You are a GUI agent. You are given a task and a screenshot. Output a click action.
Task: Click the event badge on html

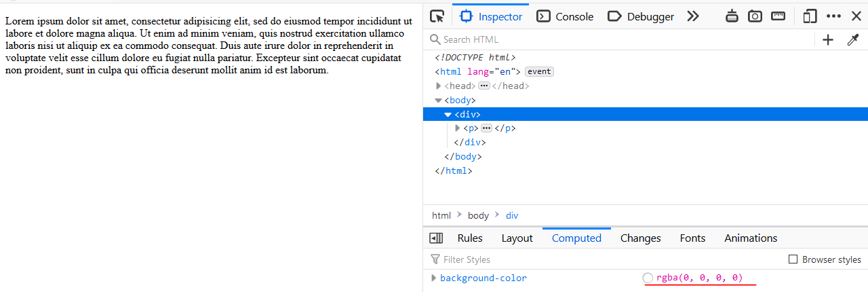tap(539, 72)
